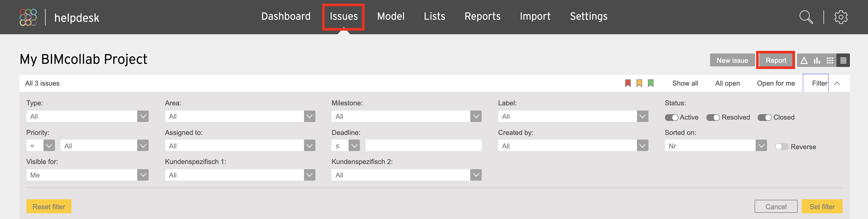The height and width of the screenshot is (219, 868).
Task: Open the Type dropdown
Action: (87, 117)
